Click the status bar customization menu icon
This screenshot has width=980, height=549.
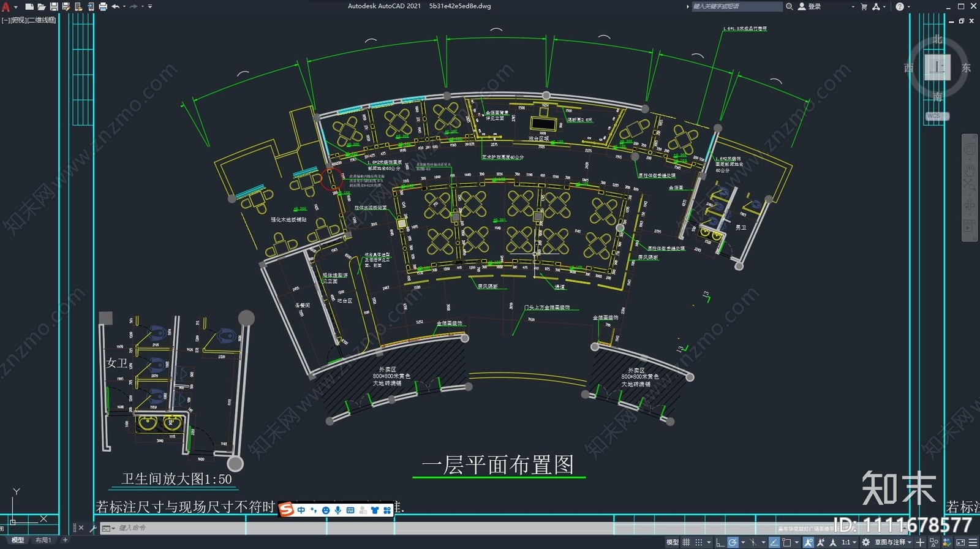tap(973, 542)
